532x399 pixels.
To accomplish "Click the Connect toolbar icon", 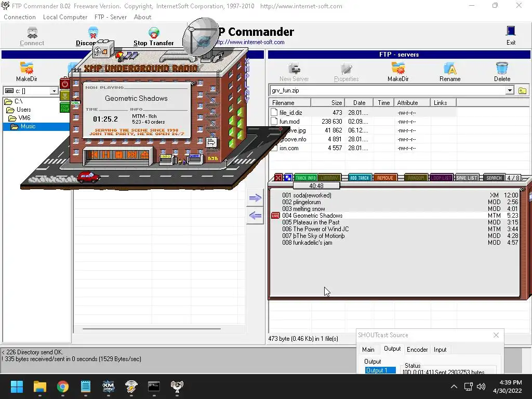I will [32, 33].
